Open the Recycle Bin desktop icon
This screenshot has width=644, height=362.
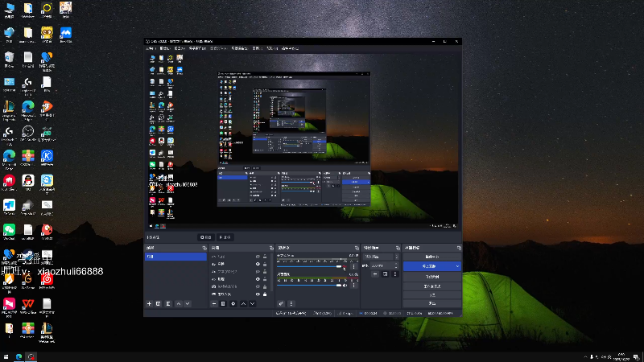[x=9, y=60]
